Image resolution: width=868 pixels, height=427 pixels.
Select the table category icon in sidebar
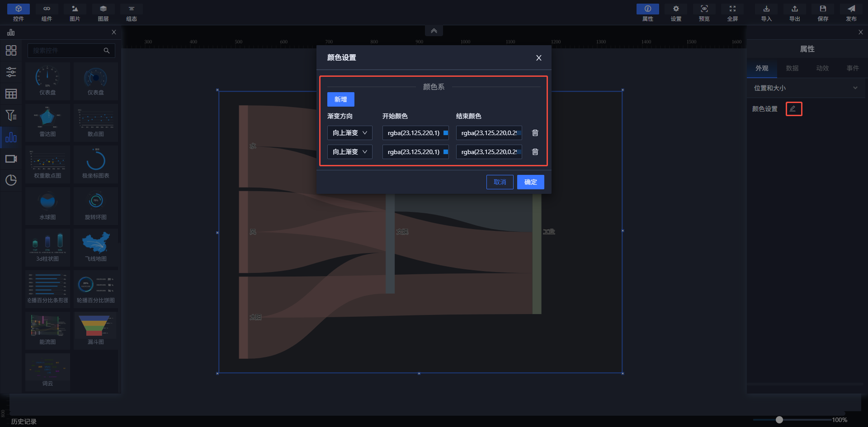pyautogui.click(x=11, y=94)
